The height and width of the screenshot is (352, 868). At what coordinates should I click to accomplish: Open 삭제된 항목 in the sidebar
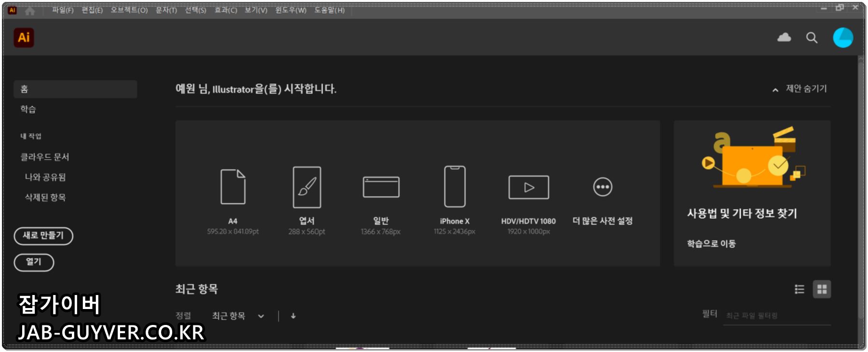[x=45, y=197]
